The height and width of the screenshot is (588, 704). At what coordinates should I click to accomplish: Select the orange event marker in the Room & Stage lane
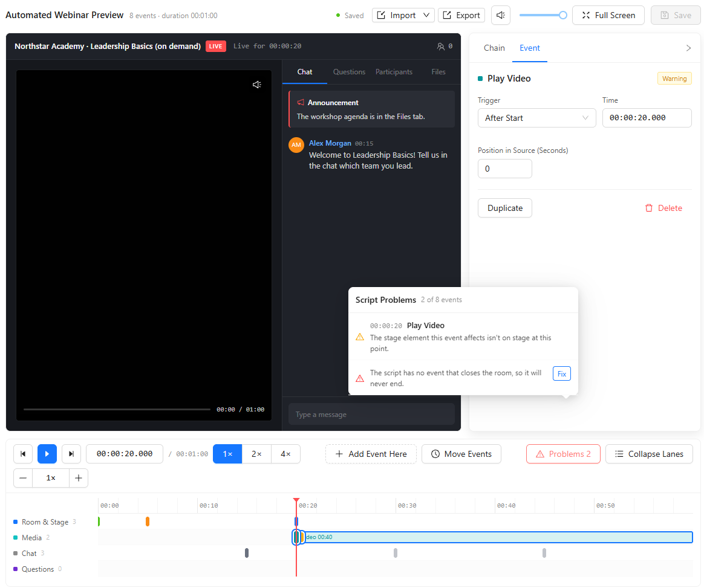(147, 522)
